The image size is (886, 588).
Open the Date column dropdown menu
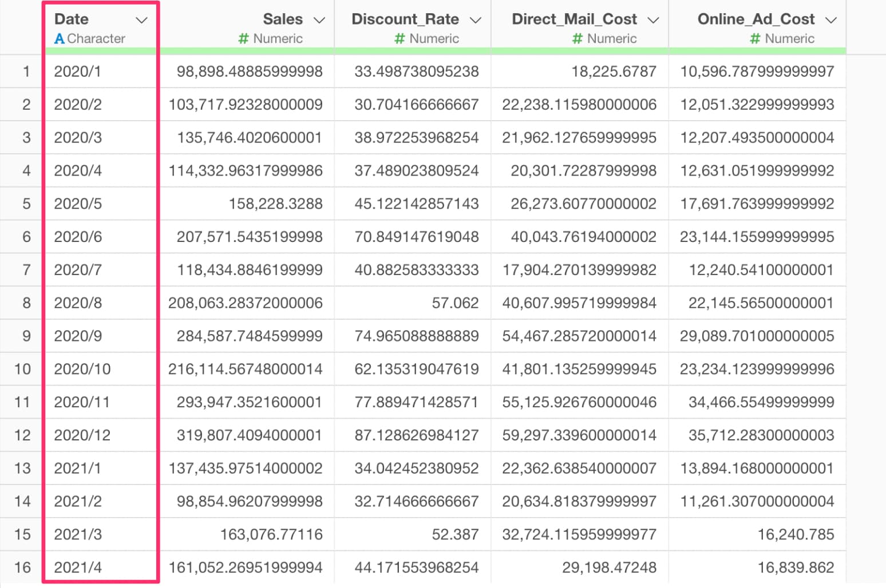[141, 20]
